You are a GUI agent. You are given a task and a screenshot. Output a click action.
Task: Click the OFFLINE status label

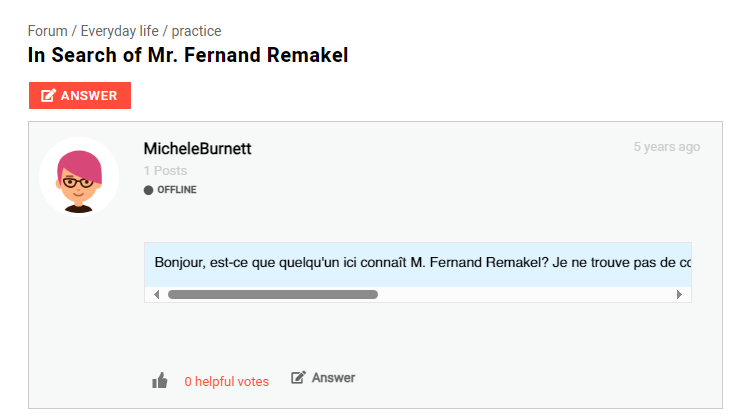[177, 190]
